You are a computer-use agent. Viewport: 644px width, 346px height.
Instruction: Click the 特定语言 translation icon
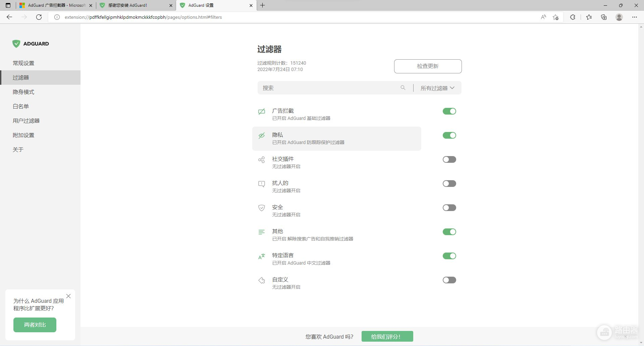point(262,256)
